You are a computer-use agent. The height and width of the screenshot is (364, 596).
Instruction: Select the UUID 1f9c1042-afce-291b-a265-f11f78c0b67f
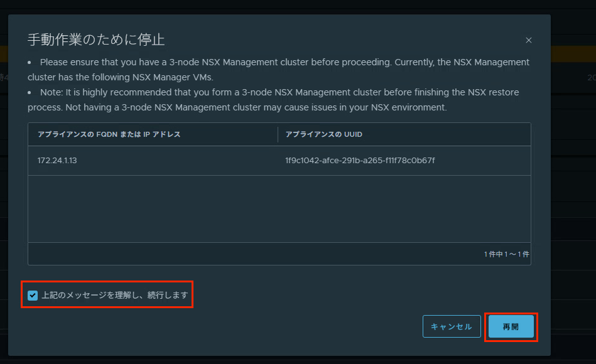(x=360, y=160)
